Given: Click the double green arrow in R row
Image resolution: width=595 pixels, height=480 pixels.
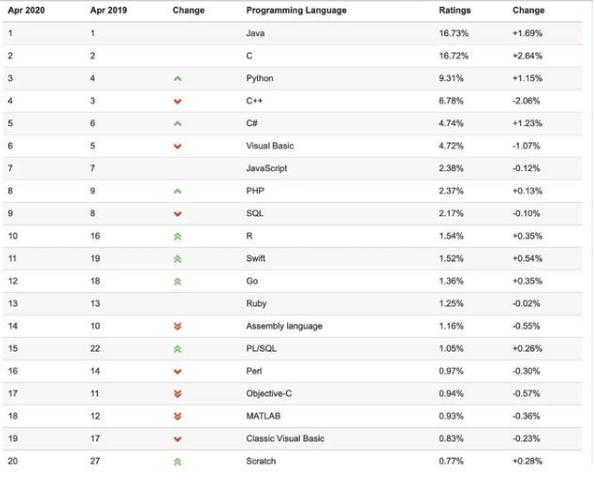Looking at the screenshot, I should coord(178,236).
